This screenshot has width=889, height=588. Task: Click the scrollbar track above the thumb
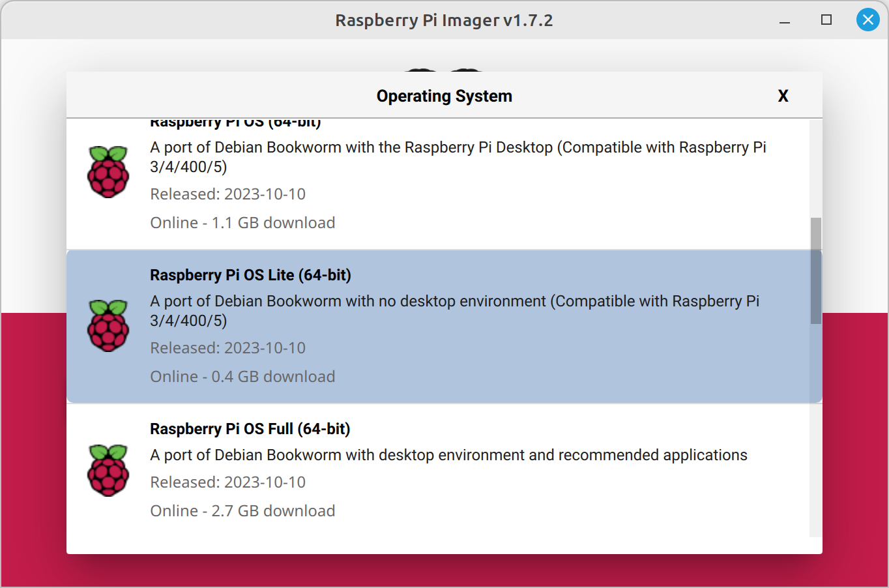click(x=815, y=167)
